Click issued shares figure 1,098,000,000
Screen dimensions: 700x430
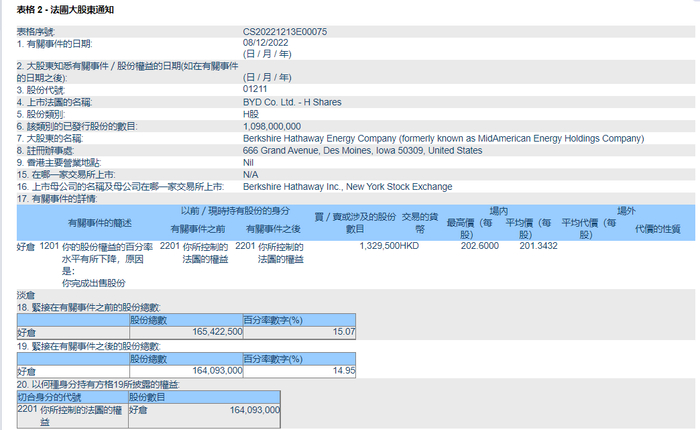tap(272, 126)
